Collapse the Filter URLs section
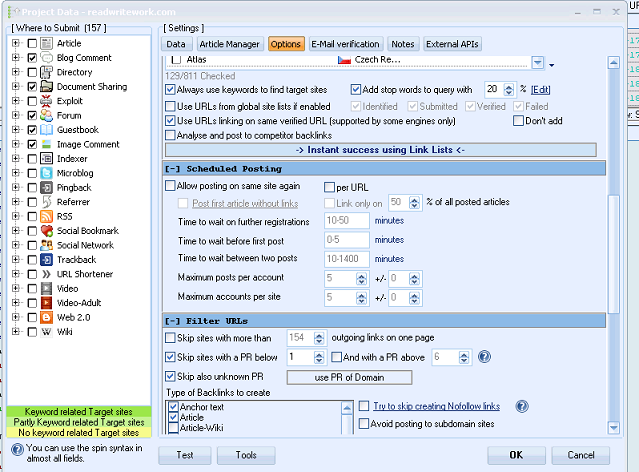Image resolution: width=639 pixels, height=472 pixels. [x=172, y=321]
